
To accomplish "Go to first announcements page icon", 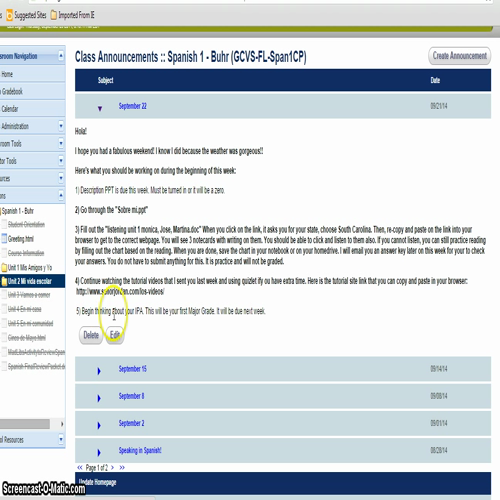I will click(x=80, y=468).
